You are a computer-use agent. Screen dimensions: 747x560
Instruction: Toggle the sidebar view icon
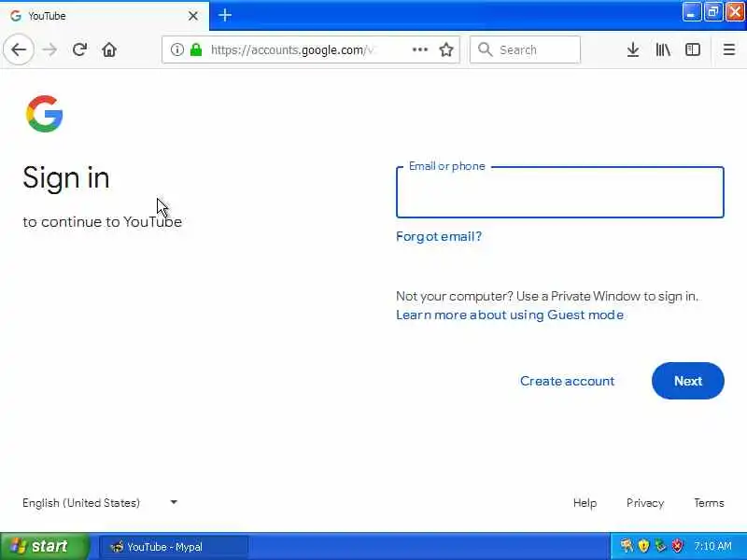click(693, 49)
